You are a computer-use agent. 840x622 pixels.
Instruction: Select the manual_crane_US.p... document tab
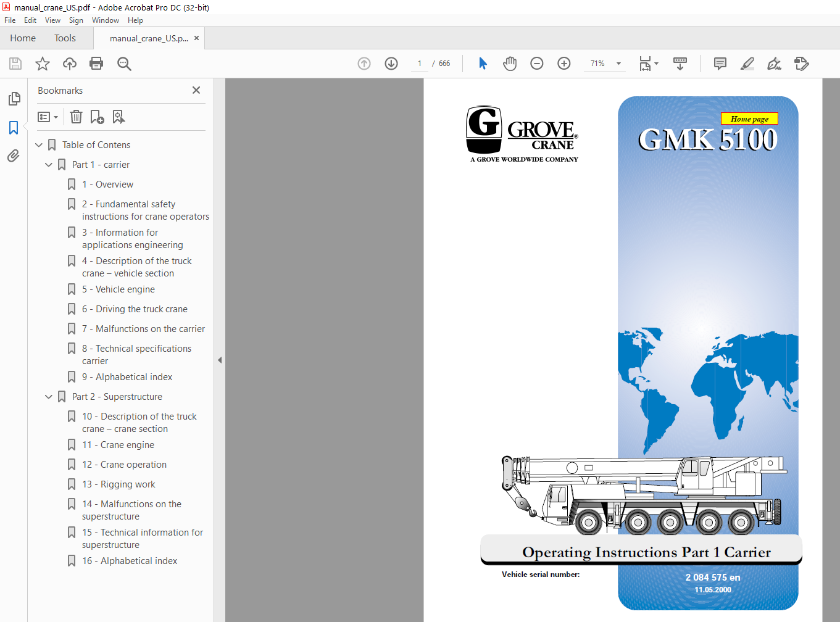pos(149,38)
